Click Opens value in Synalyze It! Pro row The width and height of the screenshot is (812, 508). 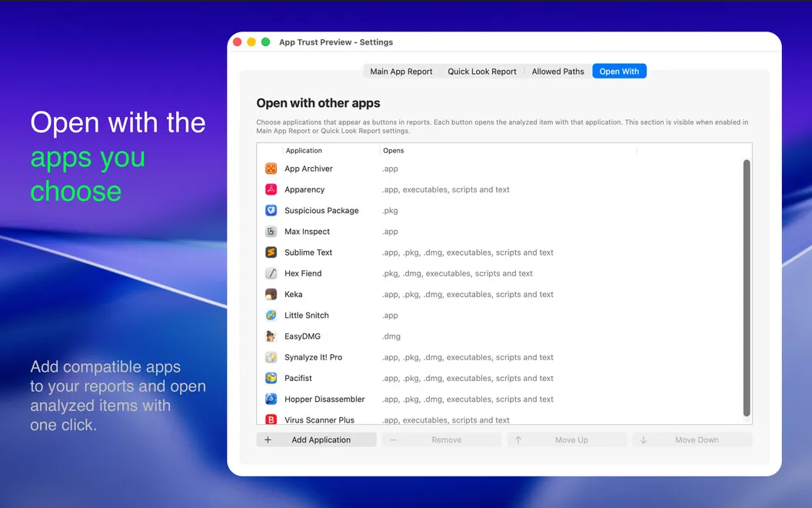468,357
